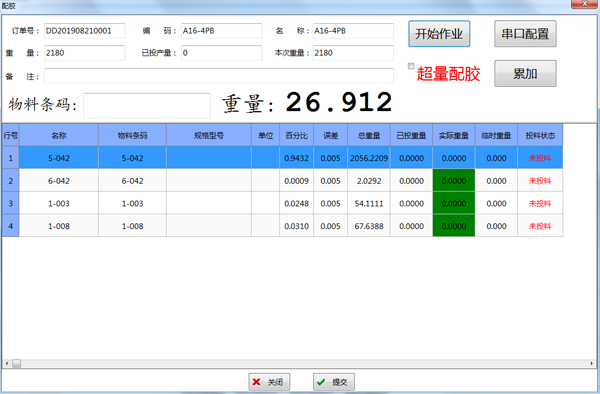The image size is (600, 394).
Task: Click total weight cell 2.0292
Action: (x=369, y=181)
